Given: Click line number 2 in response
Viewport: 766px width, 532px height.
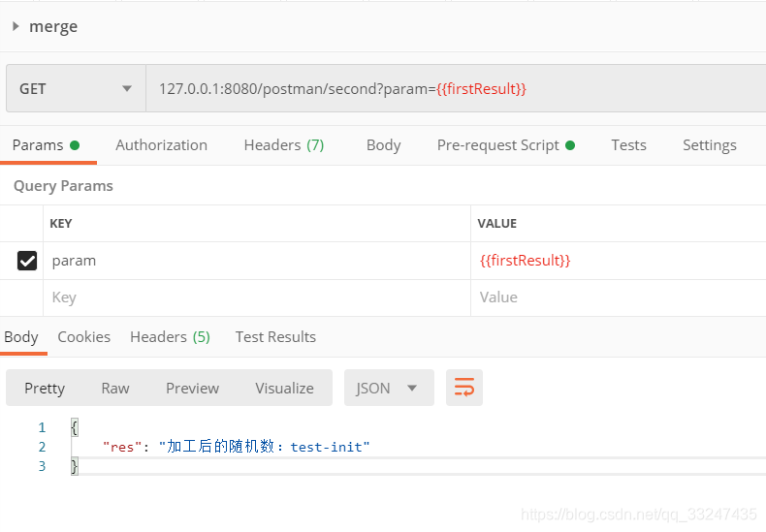Looking at the screenshot, I should click(x=42, y=447).
